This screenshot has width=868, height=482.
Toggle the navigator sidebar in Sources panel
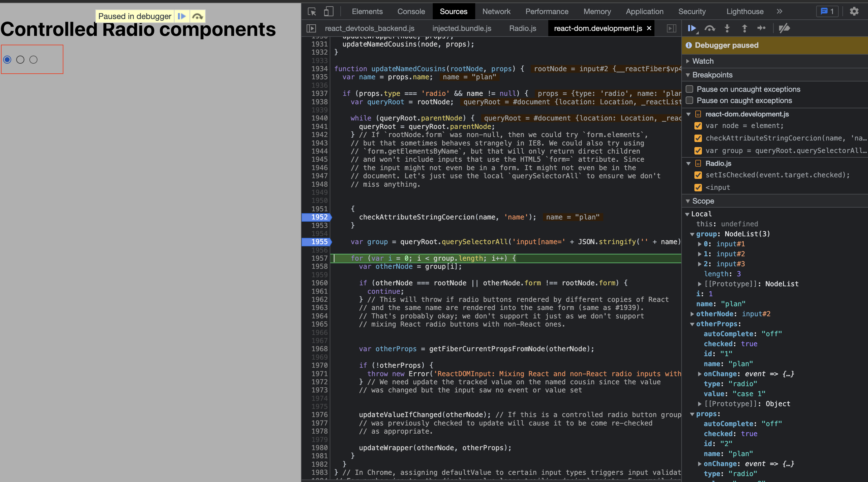(x=311, y=28)
